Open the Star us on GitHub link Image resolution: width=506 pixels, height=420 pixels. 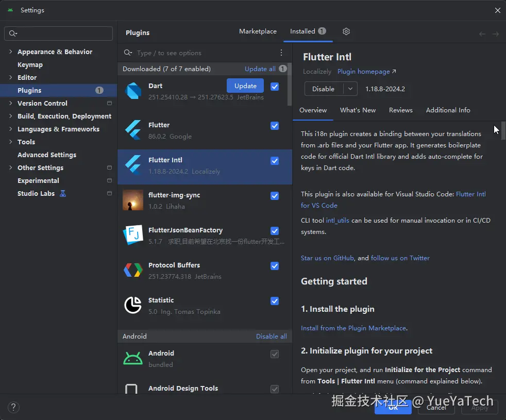pyautogui.click(x=327, y=258)
